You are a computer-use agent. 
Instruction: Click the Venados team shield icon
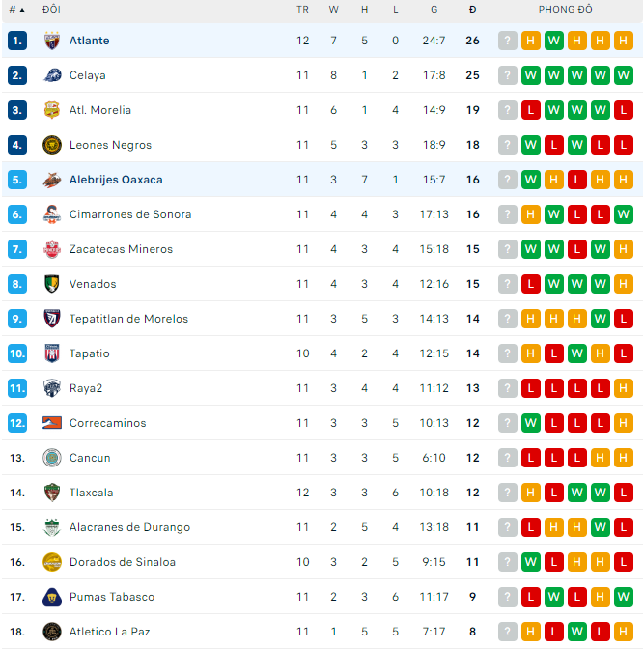coord(52,284)
